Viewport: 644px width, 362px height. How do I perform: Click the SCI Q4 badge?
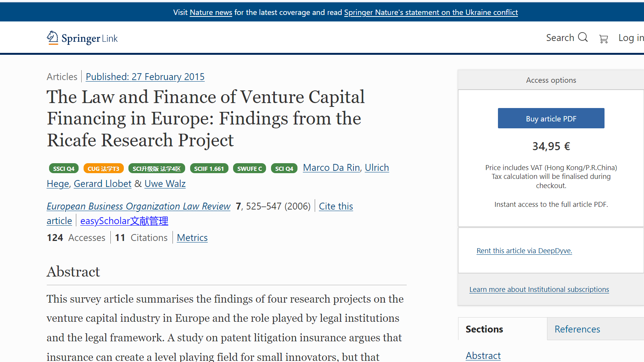pyautogui.click(x=284, y=169)
